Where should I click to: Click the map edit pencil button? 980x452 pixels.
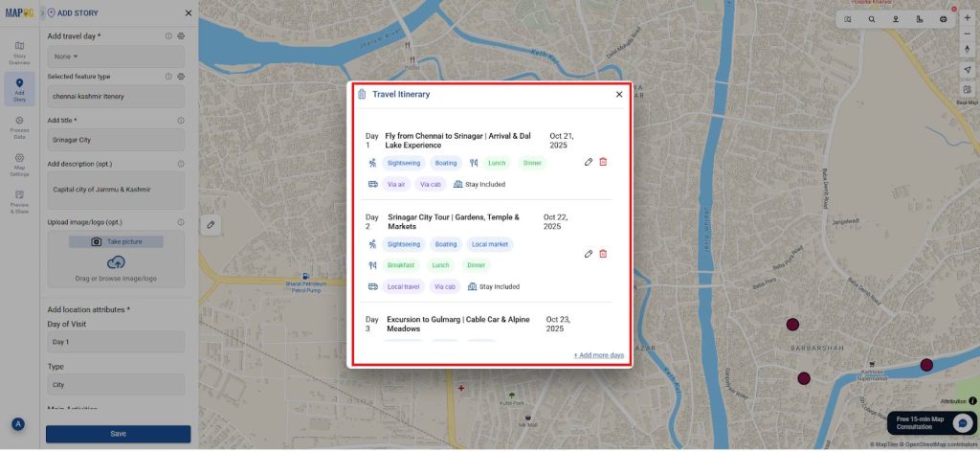pyautogui.click(x=211, y=224)
